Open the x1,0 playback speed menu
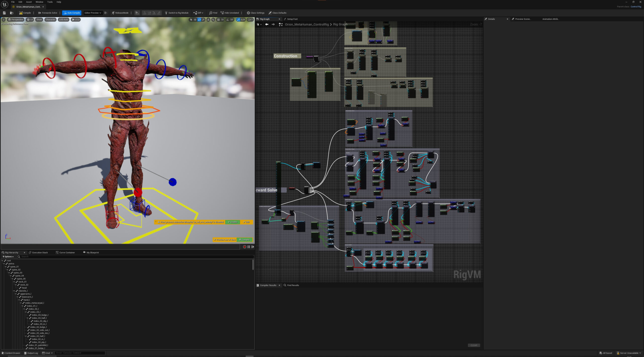Image resolution: width=644 pixels, height=357 pixels. tap(76, 20)
